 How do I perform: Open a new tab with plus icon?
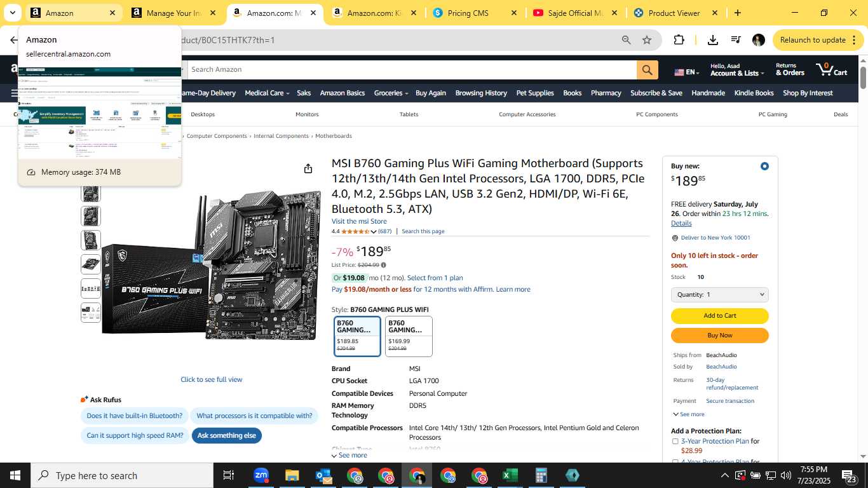click(x=737, y=13)
